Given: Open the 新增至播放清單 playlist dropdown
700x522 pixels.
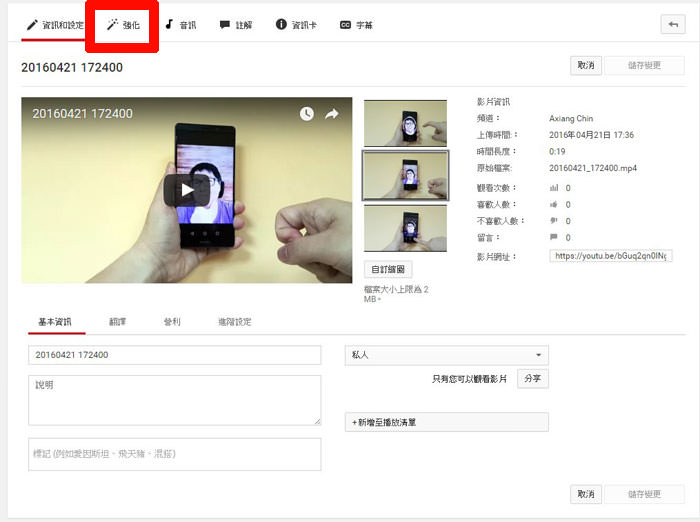Looking at the screenshot, I should click(x=446, y=422).
